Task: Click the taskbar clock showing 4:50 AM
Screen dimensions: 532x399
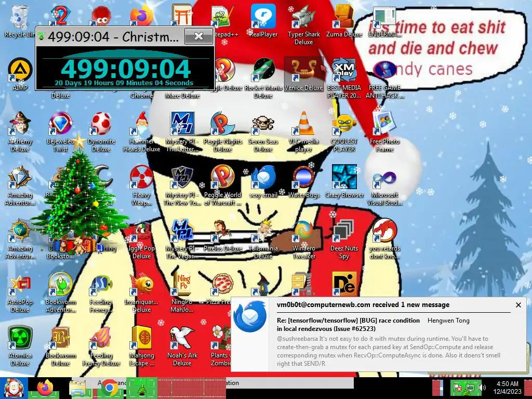Action: point(507,388)
